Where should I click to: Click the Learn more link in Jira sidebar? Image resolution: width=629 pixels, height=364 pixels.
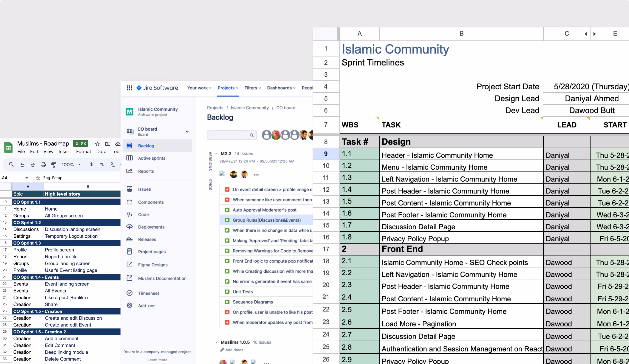157,360
